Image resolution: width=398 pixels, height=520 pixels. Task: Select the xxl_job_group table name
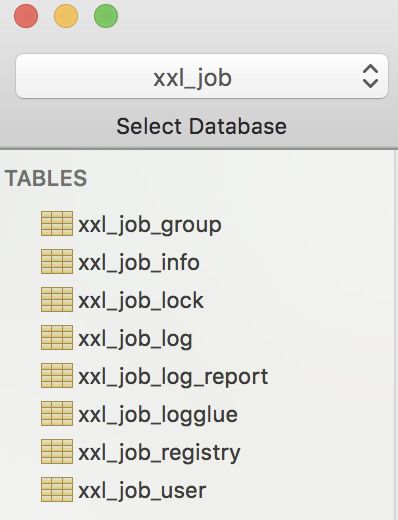(150, 226)
